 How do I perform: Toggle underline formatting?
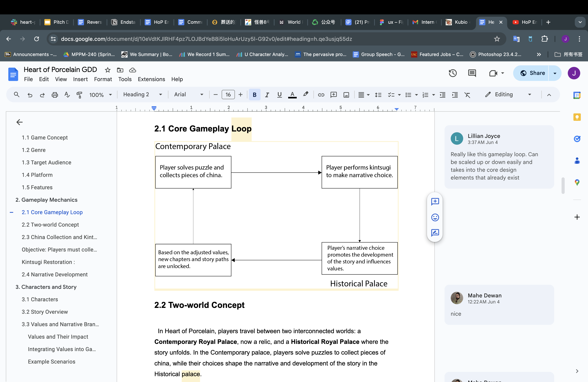pos(279,95)
